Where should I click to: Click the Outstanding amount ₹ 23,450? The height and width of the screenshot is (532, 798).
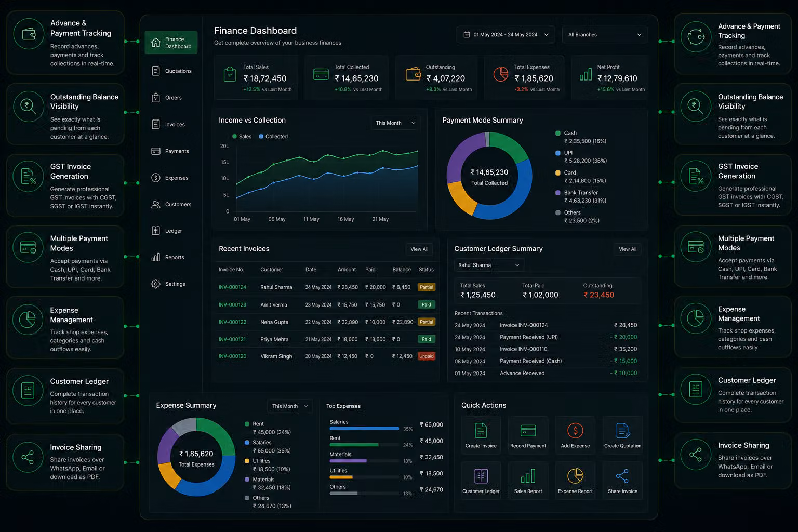[598, 295]
